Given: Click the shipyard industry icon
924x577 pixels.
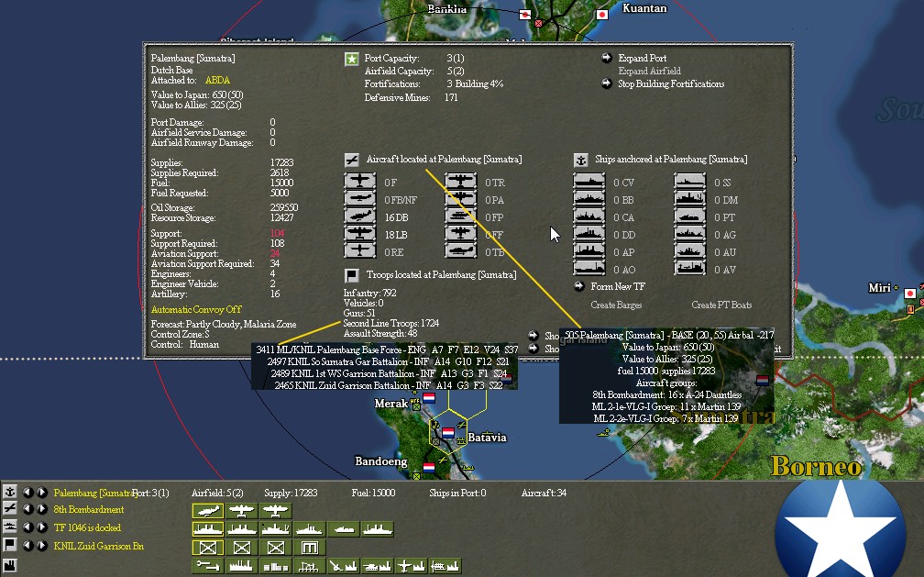Looking at the screenshot, I should (x=445, y=566).
